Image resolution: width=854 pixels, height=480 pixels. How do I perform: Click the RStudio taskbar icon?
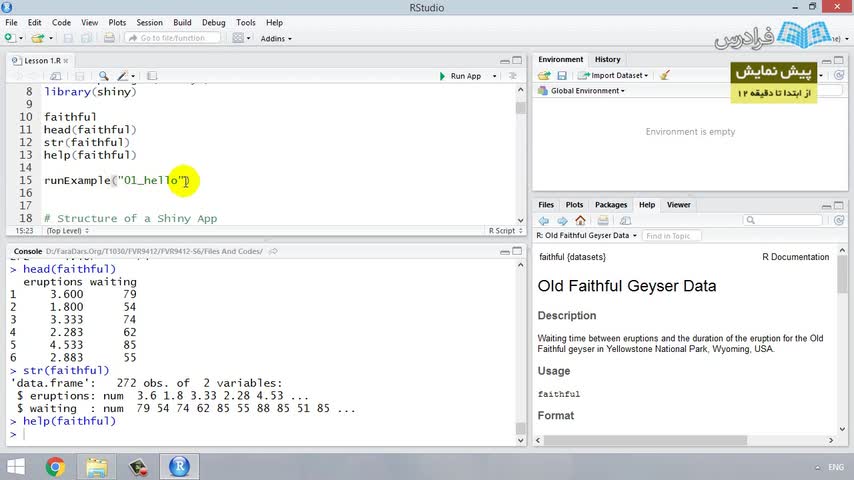click(179, 466)
